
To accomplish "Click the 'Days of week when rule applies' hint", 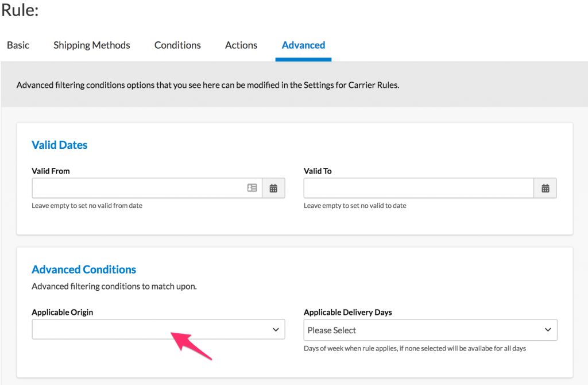I will click(x=415, y=348).
